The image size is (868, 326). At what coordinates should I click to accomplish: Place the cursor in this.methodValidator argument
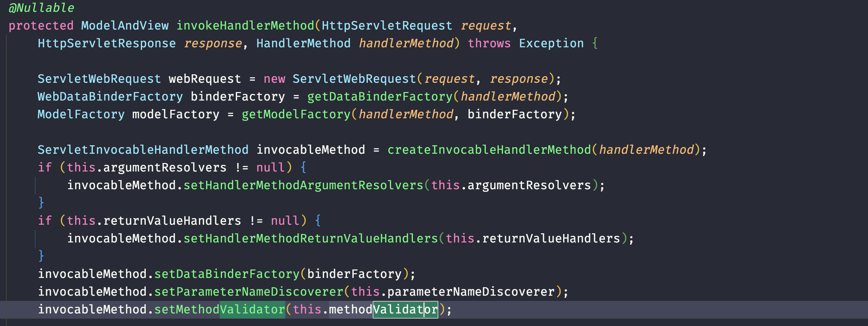click(x=383, y=309)
